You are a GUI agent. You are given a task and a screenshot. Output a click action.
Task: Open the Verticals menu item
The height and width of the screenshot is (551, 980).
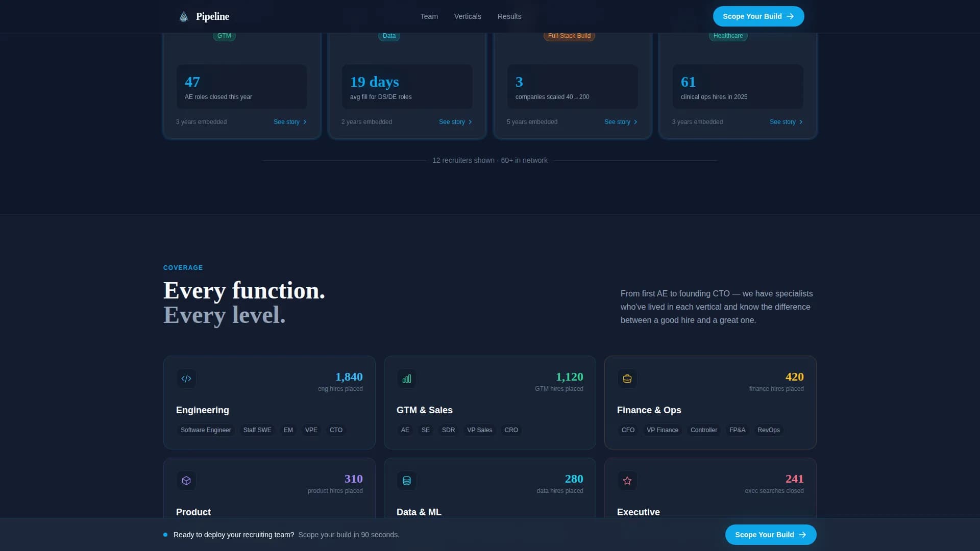(467, 16)
